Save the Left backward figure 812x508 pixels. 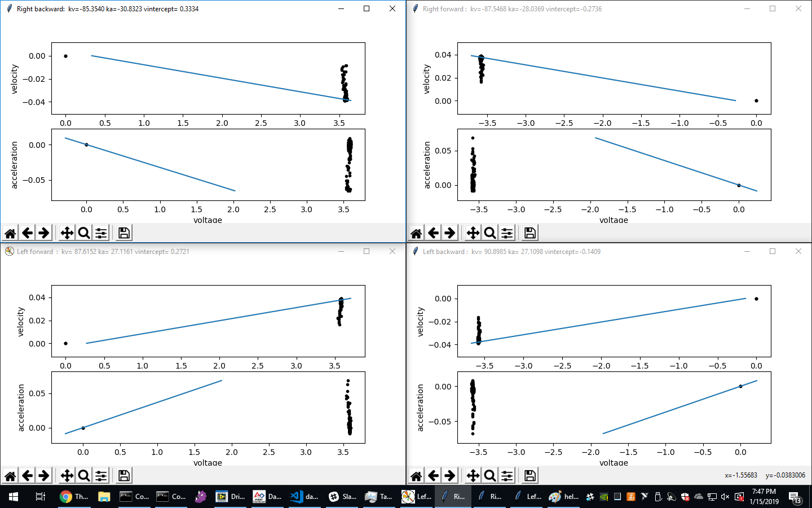tap(530, 476)
